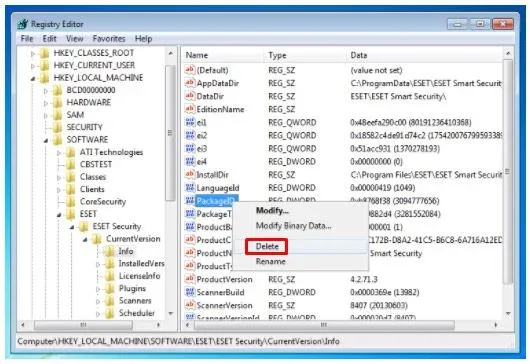Viewport: 530px width, 364px height.
Task: Select the Clients key in tree
Action: pyautogui.click(x=92, y=189)
